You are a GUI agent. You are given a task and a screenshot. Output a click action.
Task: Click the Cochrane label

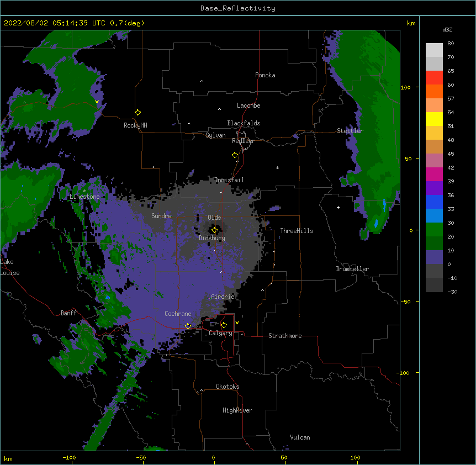pos(178,314)
